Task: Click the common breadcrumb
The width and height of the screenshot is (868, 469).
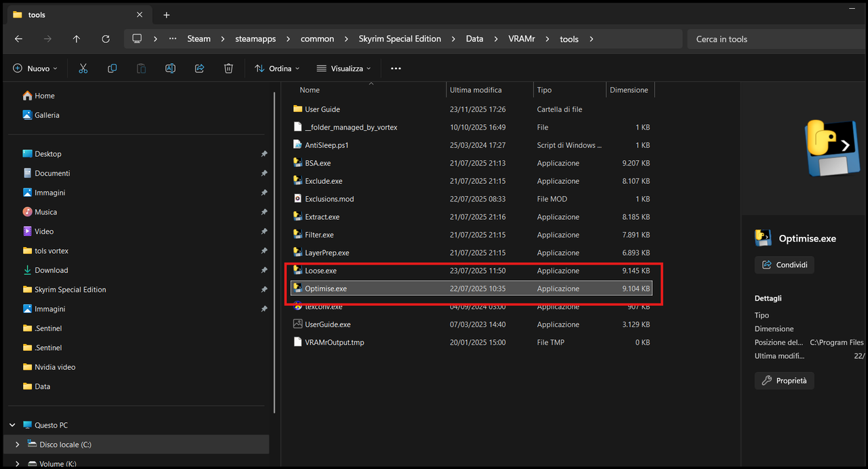Action: coord(318,39)
